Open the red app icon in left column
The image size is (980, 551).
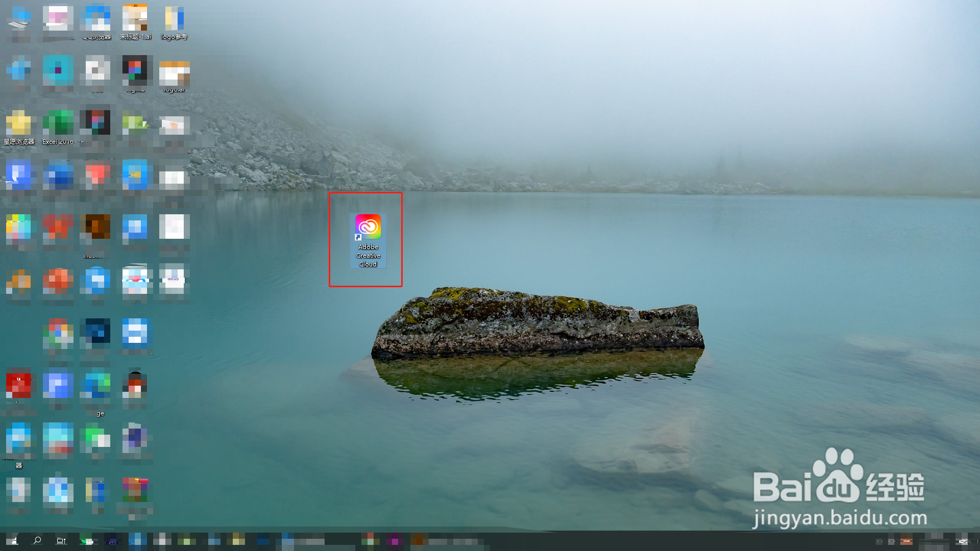[x=18, y=386]
